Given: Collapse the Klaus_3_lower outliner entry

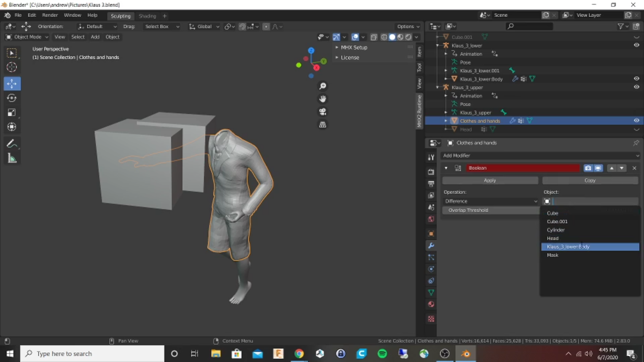Looking at the screenshot, I should [x=437, y=45].
